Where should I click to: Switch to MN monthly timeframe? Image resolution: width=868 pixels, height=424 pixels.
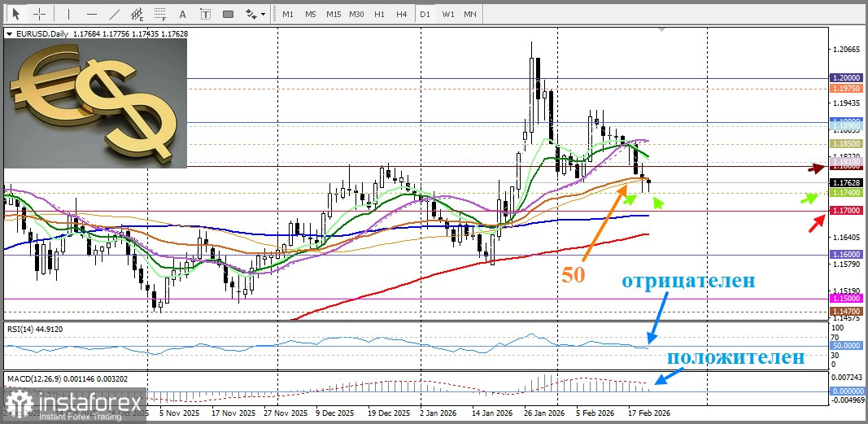(470, 14)
